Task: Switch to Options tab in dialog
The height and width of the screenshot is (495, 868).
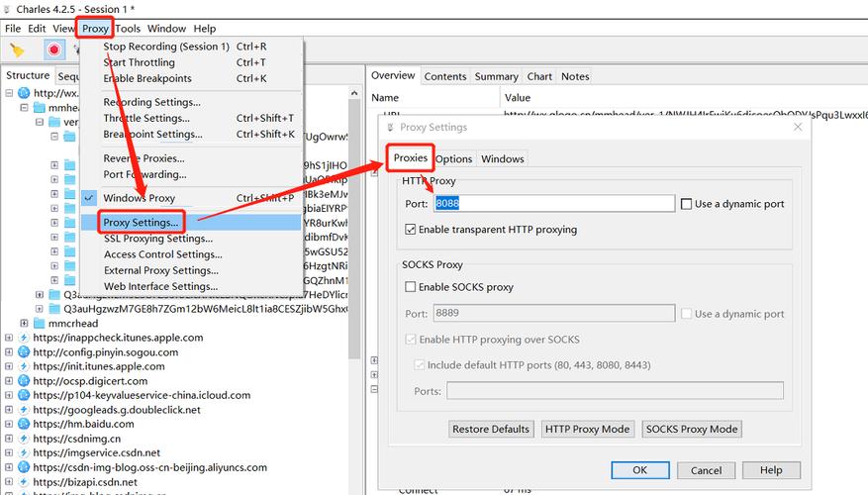Action: [453, 159]
